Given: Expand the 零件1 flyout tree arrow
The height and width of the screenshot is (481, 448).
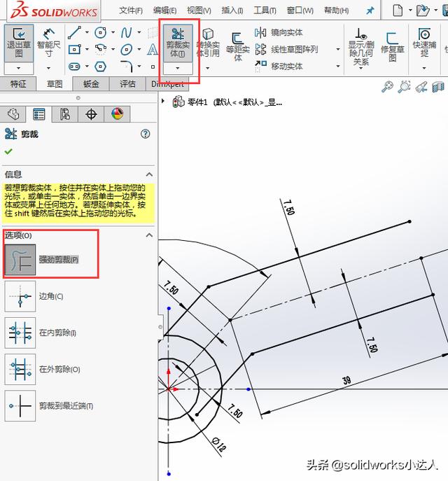Looking at the screenshot, I should click(x=163, y=101).
